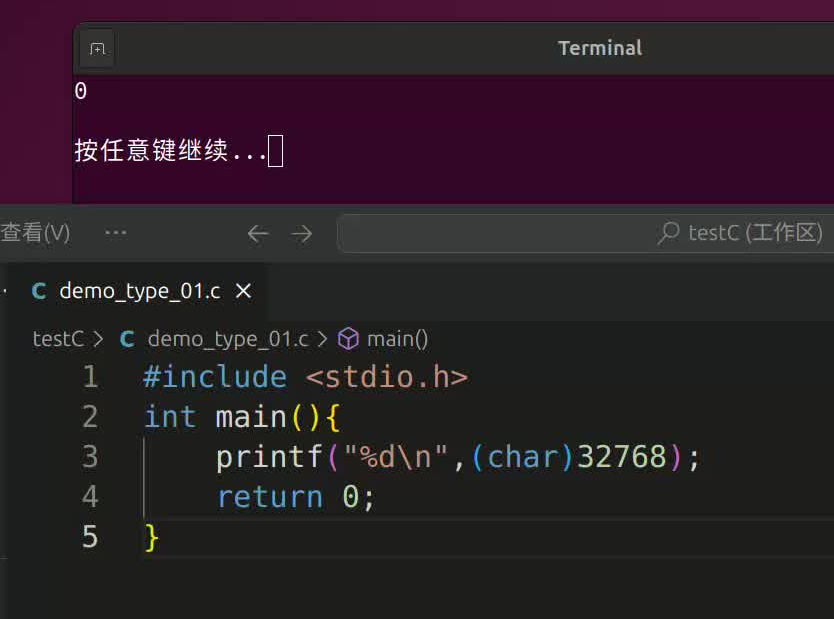Screen dimensions: 834x619
Task: Click the 32768 number literal
Action: [622, 457]
